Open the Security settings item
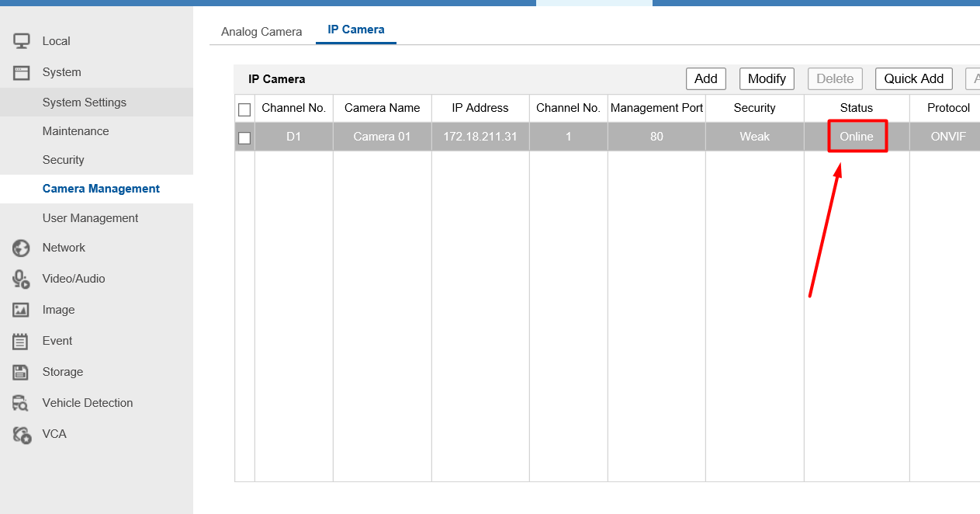980x514 pixels. (x=63, y=160)
